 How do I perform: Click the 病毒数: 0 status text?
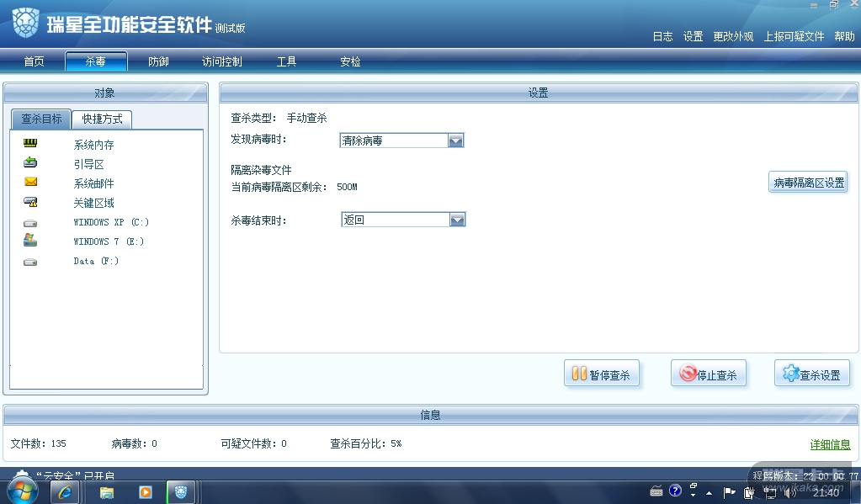[134, 443]
